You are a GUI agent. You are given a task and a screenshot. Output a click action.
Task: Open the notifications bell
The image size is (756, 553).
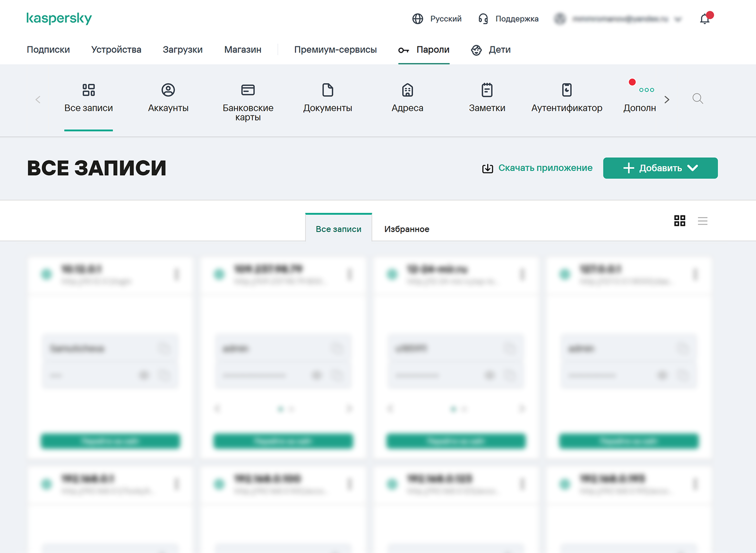704,19
